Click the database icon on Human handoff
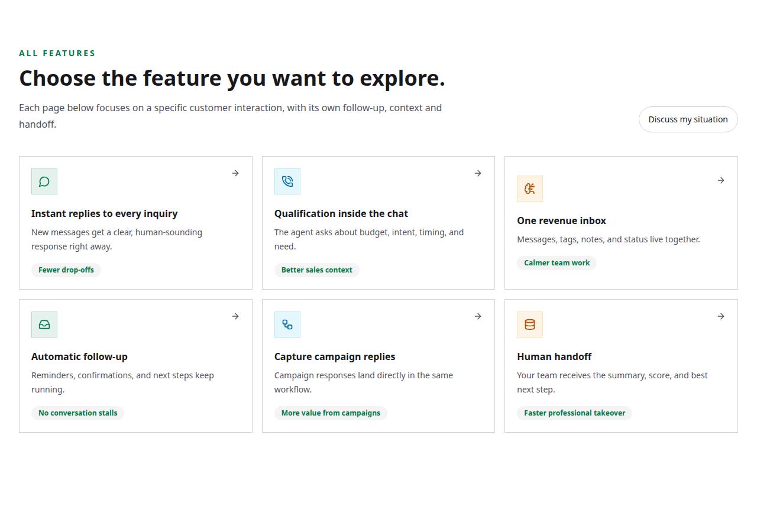 pyautogui.click(x=530, y=325)
